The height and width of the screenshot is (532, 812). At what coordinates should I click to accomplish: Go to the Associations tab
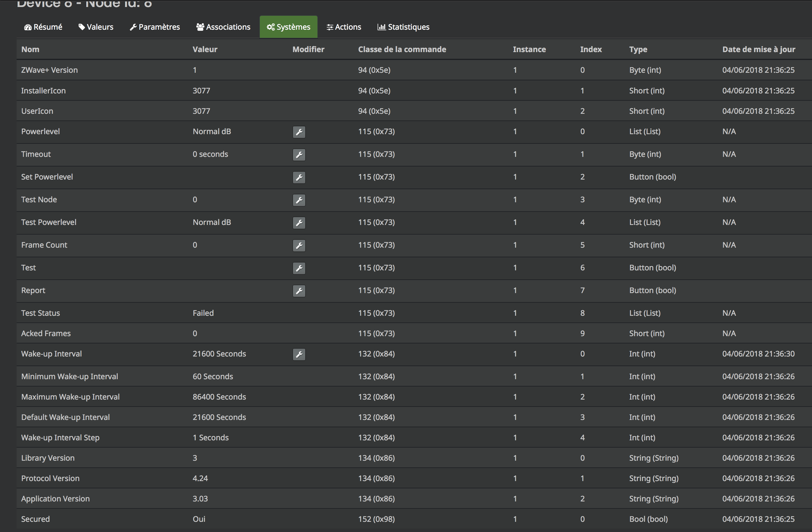click(223, 27)
